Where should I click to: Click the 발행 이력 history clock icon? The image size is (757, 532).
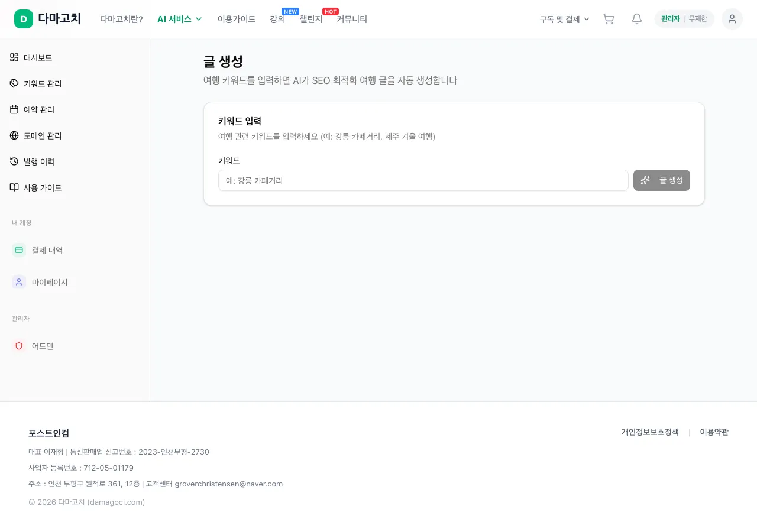pos(14,161)
